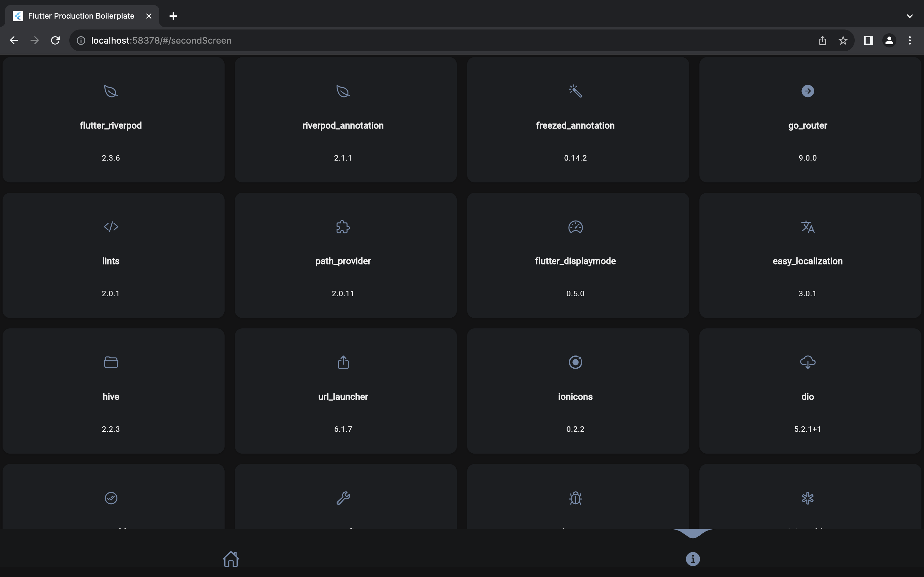Open the url_launcher package card
Image resolution: width=924 pixels, height=577 pixels.
click(345, 391)
